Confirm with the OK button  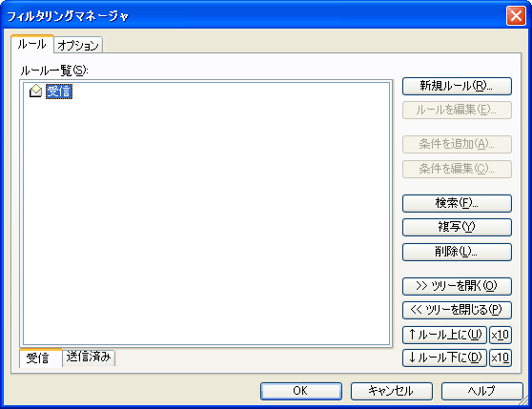click(x=301, y=391)
